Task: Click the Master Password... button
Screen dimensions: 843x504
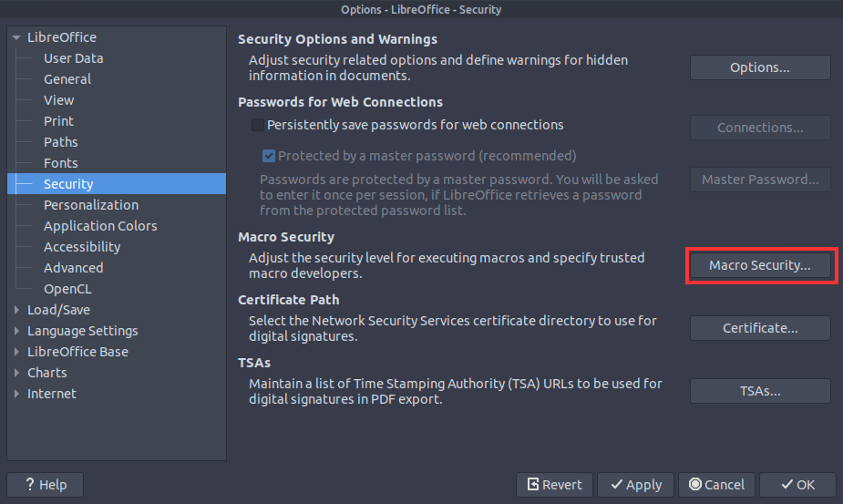Action: point(760,180)
